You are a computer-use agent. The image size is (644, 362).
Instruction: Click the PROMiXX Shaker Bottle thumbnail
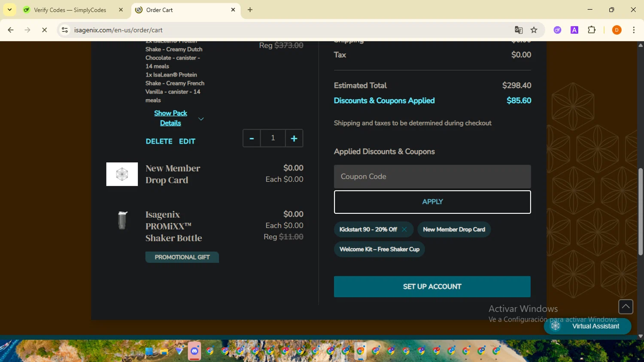click(122, 220)
